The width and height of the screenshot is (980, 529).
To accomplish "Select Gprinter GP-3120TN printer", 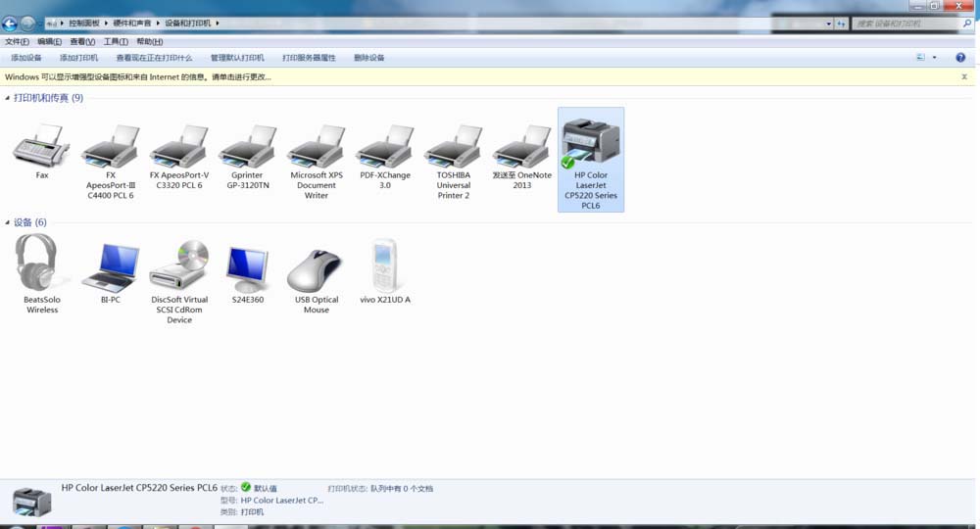I will (248, 146).
